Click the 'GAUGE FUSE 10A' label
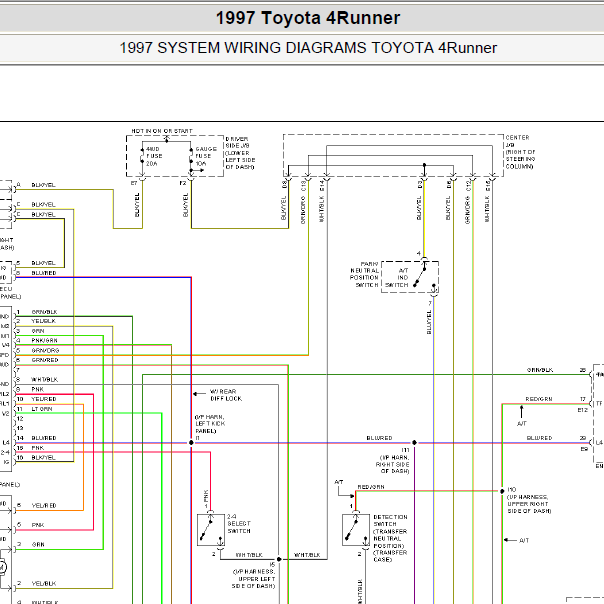 [206, 156]
